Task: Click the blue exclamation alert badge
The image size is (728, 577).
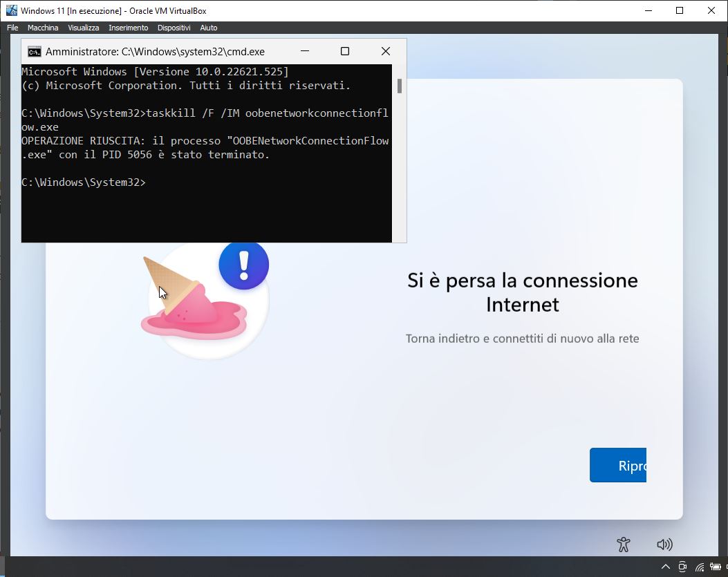Action: (x=244, y=265)
